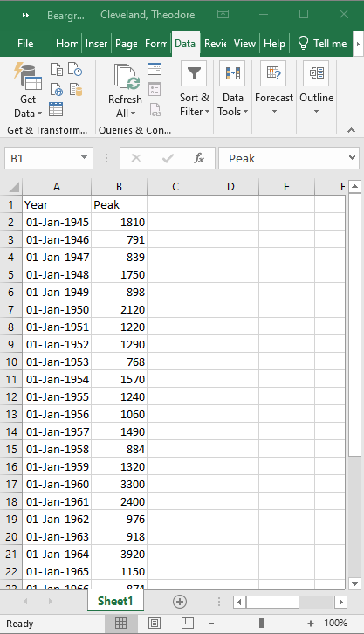The image size is (364, 634).
Task: Click the Tell me search box
Action: [x=322, y=44]
